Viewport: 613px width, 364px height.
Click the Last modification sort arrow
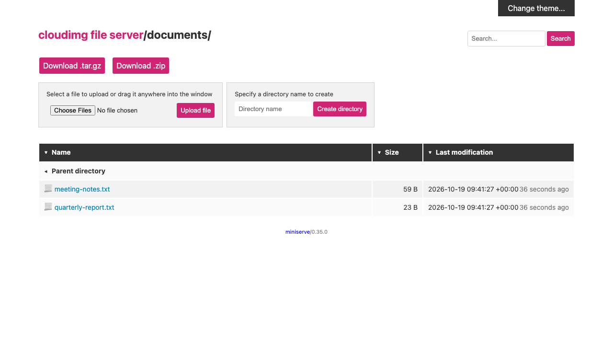tap(430, 152)
